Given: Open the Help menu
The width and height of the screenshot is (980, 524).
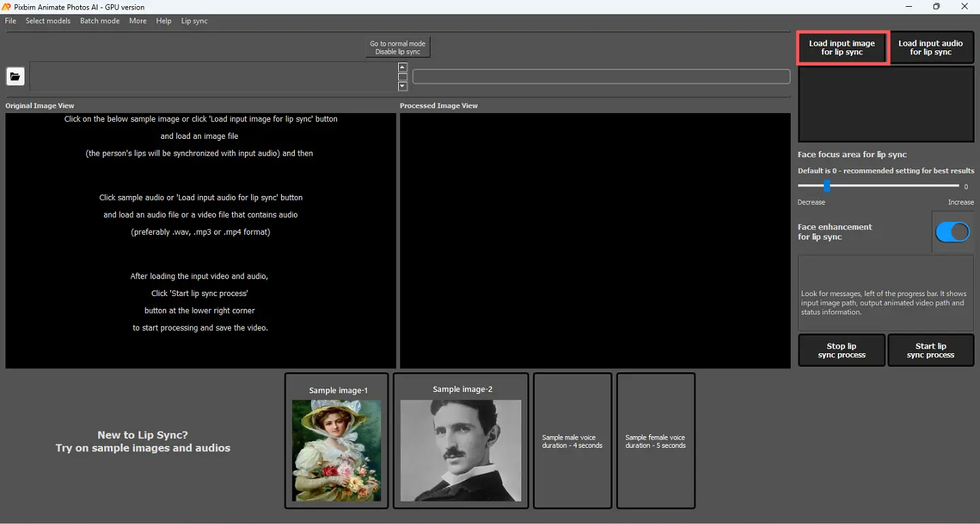Looking at the screenshot, I should pyautogui.click(x=164, y=21).
